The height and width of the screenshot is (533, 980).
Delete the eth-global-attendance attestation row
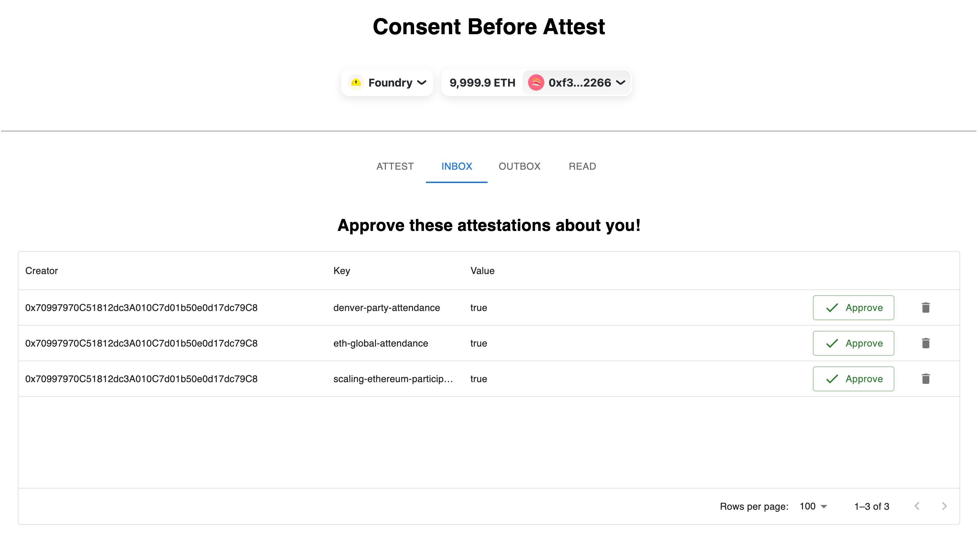click(926, 343)
